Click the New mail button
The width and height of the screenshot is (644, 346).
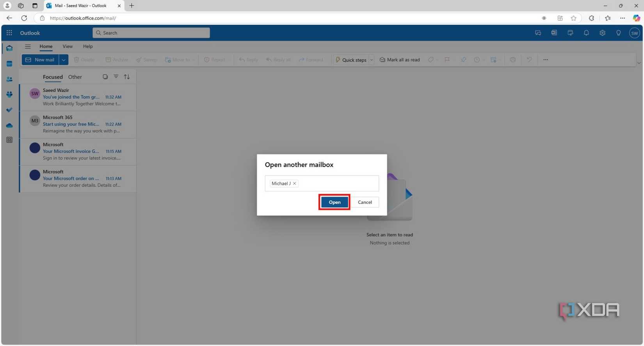coord(40,60)
